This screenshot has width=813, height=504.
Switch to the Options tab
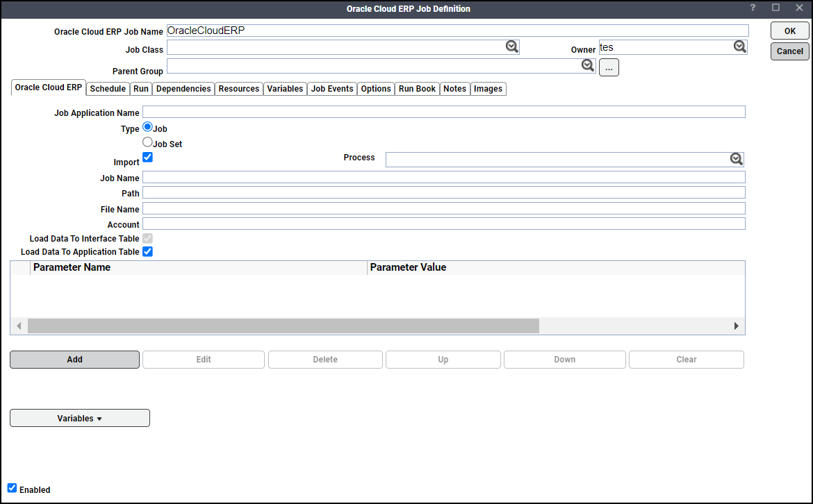(376, 89)
